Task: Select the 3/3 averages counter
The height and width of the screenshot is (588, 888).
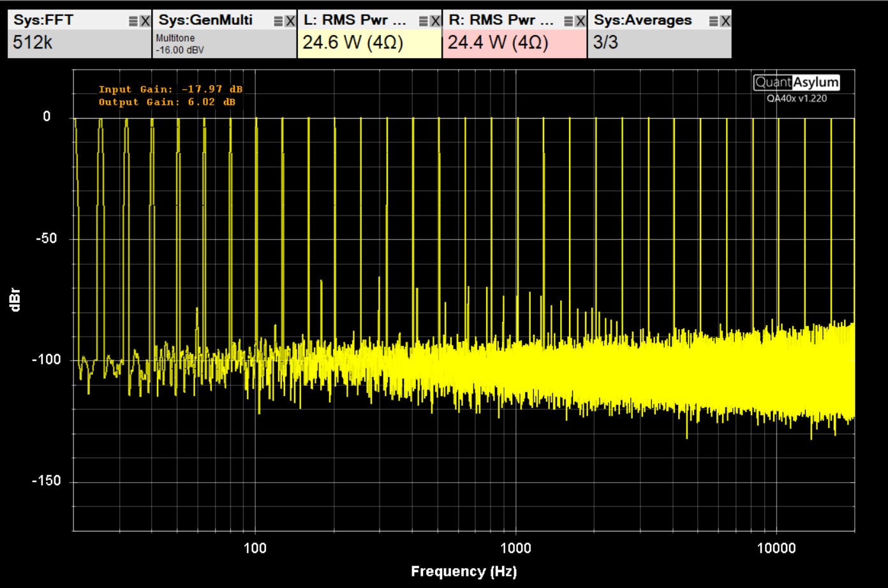Action: (605, 43)
